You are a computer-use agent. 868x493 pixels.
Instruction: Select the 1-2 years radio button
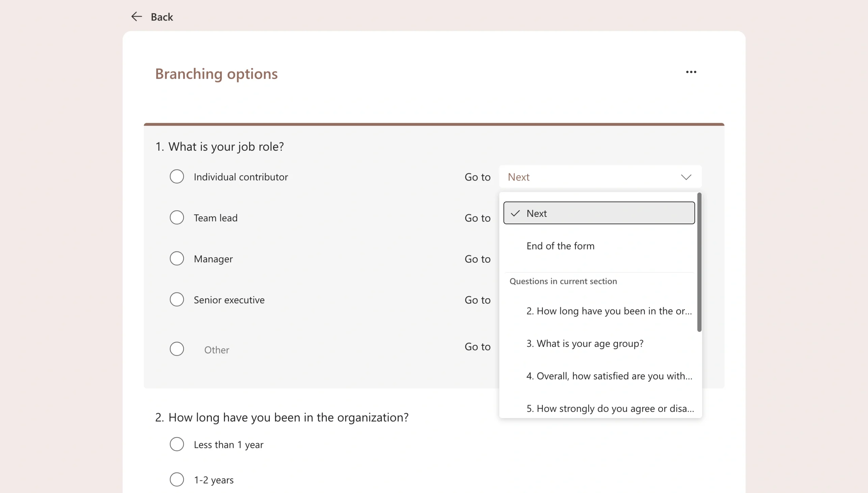pos(177,479)
